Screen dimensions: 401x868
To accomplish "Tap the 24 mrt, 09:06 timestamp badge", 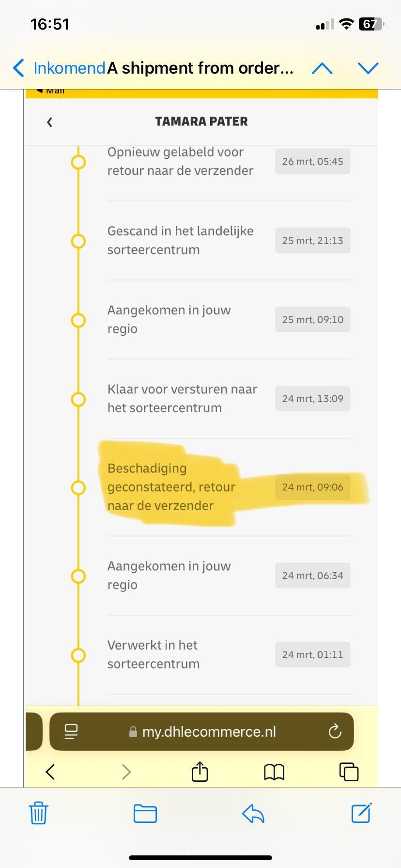I will 312,487.
